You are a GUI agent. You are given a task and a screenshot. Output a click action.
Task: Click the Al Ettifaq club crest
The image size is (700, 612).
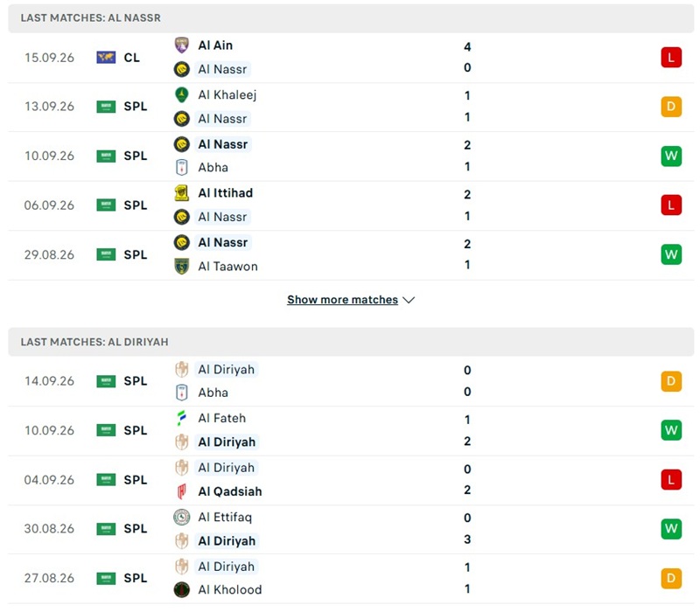tap(182, 517)
